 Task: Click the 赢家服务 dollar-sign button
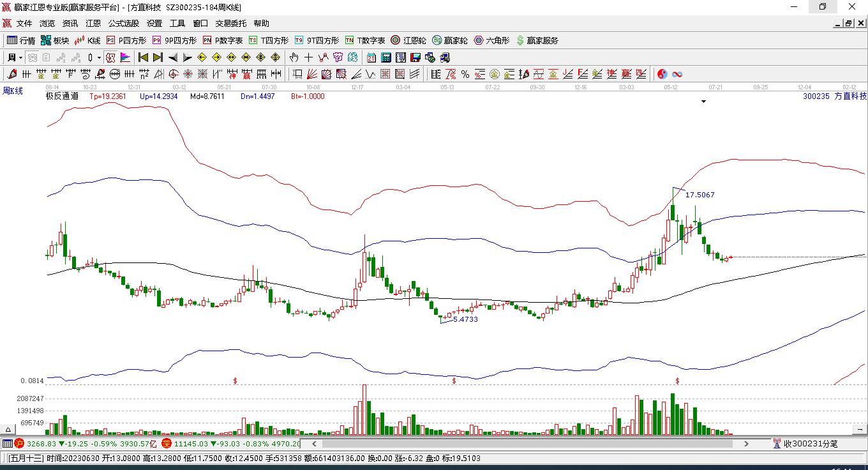[537, 40]
